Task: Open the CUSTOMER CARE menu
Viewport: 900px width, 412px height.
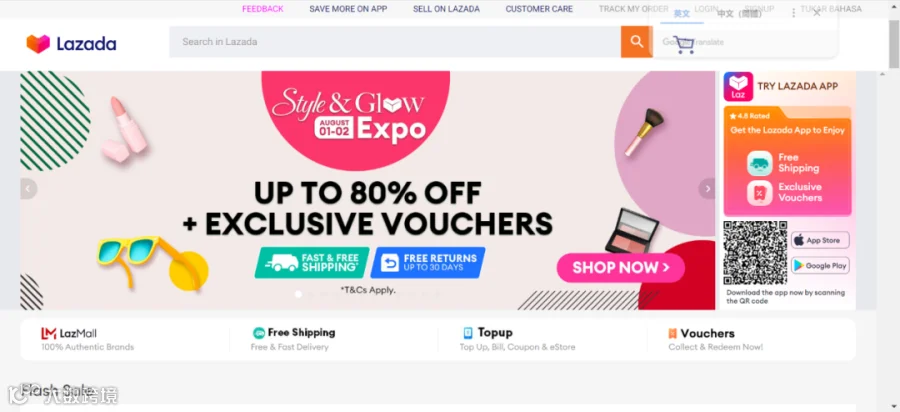Action: [x=539, y=9]
